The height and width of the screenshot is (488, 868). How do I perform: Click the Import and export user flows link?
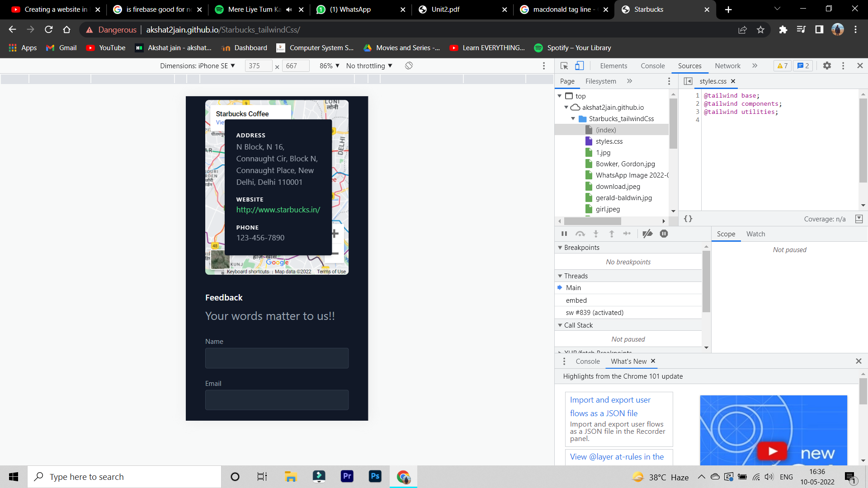coord(610,406)
